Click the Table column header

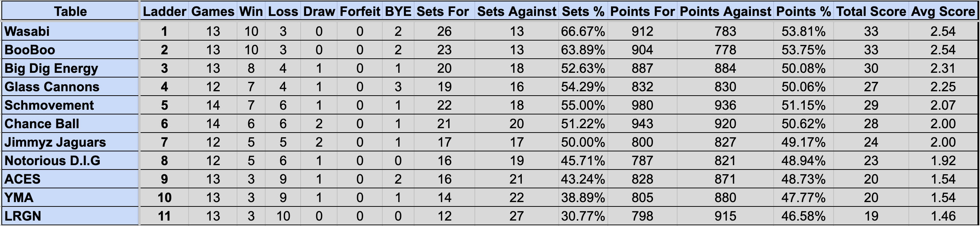[x=70, y=11]
